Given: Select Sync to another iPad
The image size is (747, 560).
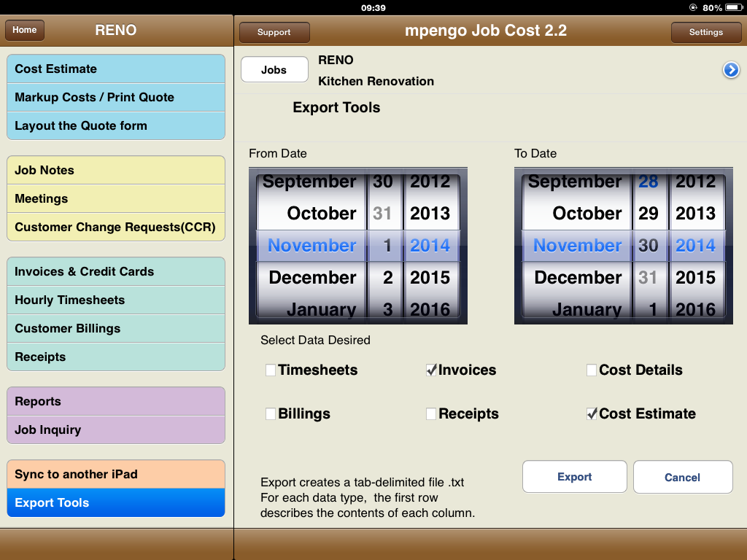Looking at the screenshot, I should [116, 474].
